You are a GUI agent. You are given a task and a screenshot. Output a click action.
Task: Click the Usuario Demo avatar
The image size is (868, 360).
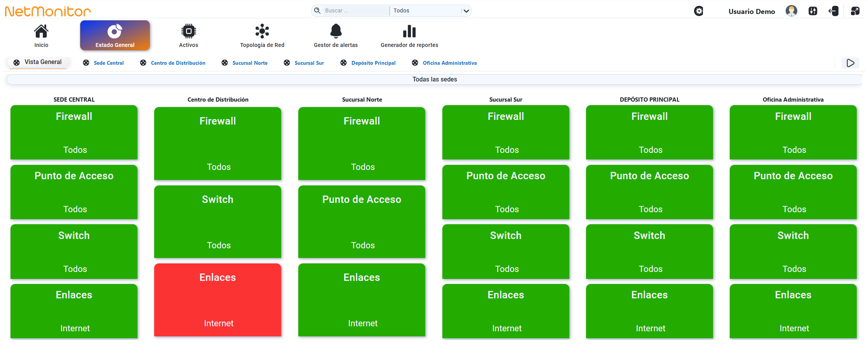[791, 11]
